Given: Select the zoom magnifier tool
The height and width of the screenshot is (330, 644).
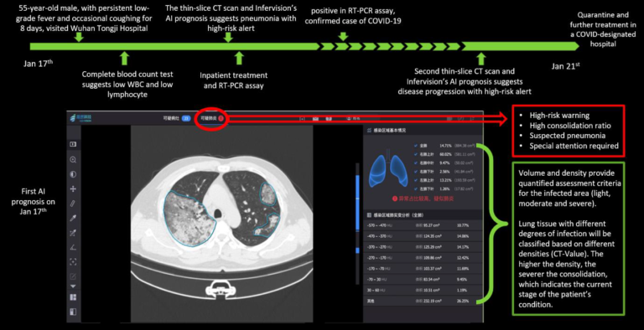Looking at the screenshot, I should coord(73,160).
